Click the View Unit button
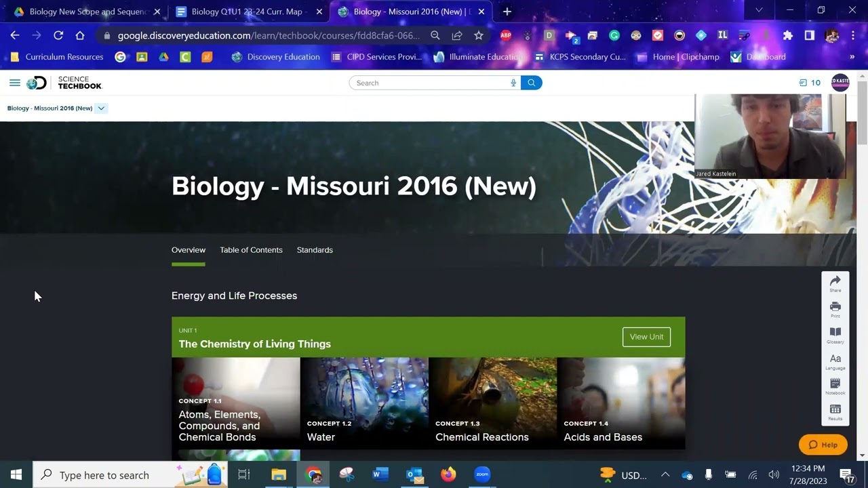The image size is (868, 488). tap(646, 337)
